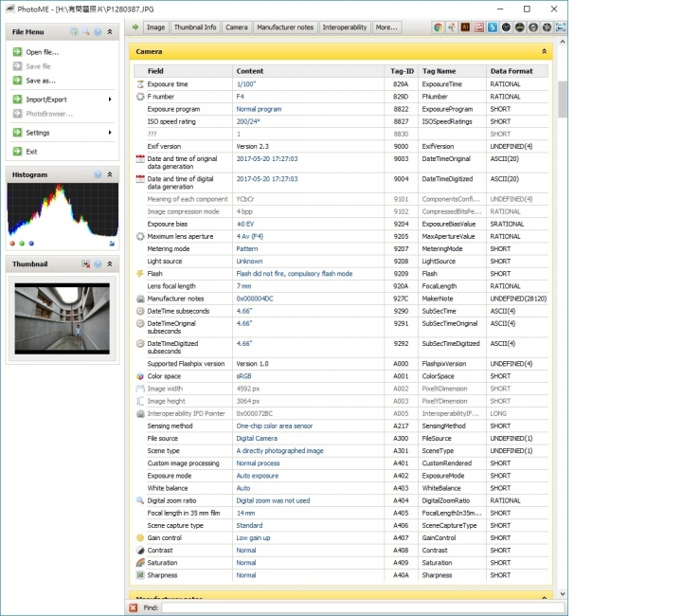
Task: Launch Adobe Illustrator from the toolbar
Action: [465, 27]
